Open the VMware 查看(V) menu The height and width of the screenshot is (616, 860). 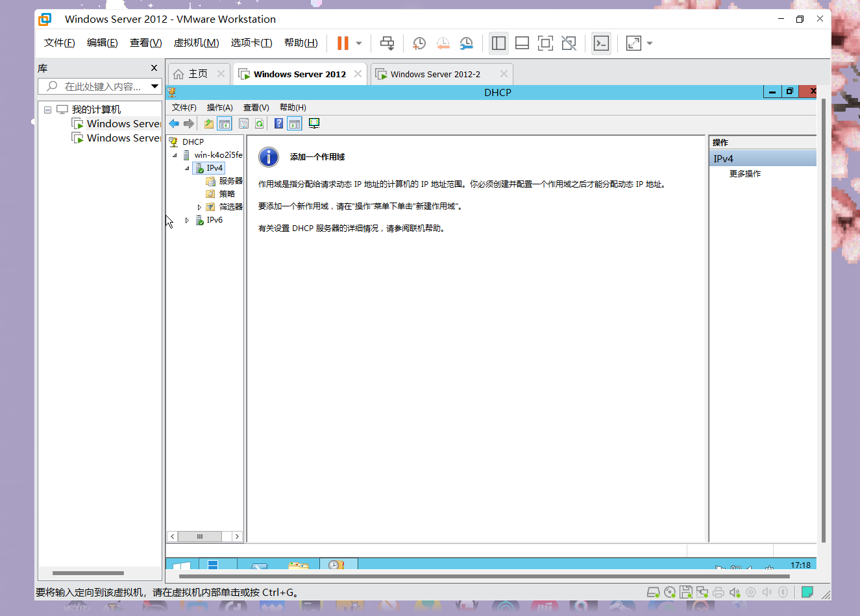[146, 43]
